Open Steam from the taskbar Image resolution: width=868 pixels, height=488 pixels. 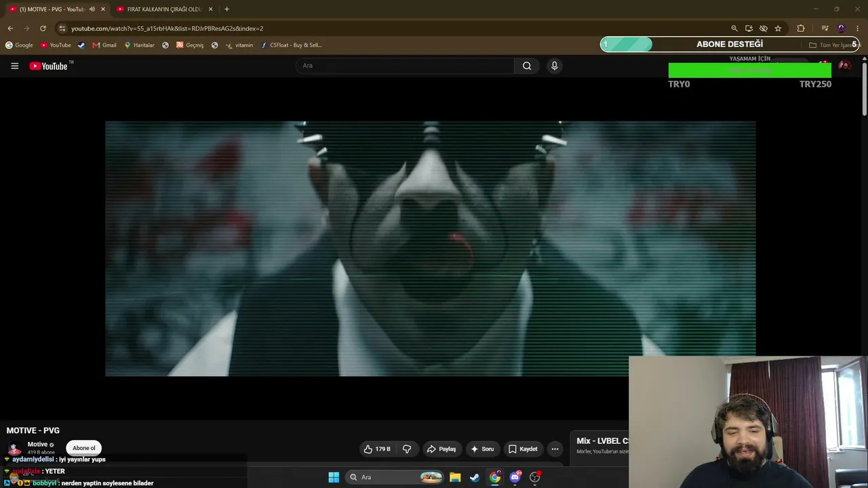(475, 477)
